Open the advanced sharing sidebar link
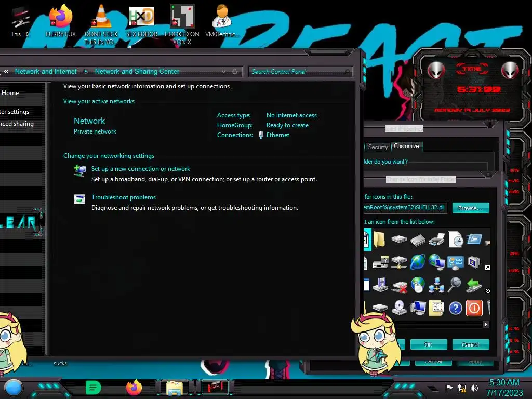The image size is (532, 399). (17, 124)
